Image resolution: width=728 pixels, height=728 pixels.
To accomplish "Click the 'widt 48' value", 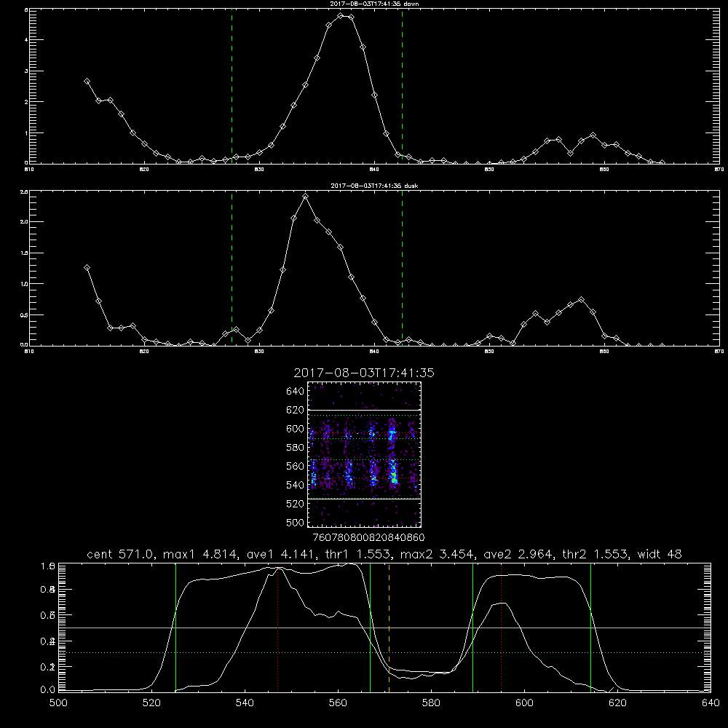I will [x=660, y=554].
